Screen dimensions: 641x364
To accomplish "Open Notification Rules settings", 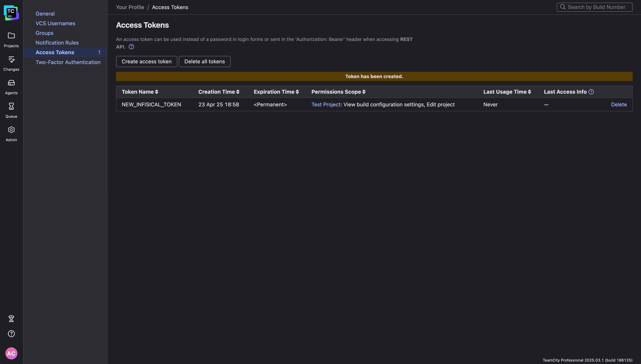I will [57, 43].
